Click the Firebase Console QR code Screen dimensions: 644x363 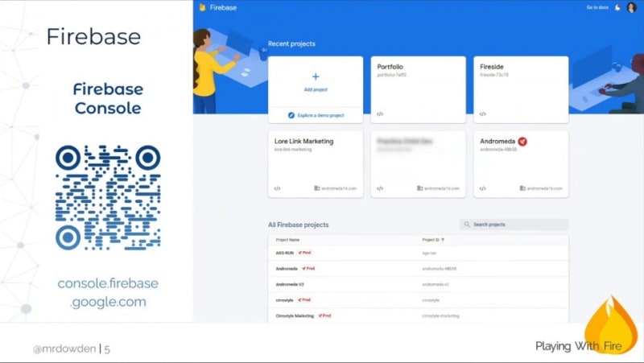tap(108, 197)
